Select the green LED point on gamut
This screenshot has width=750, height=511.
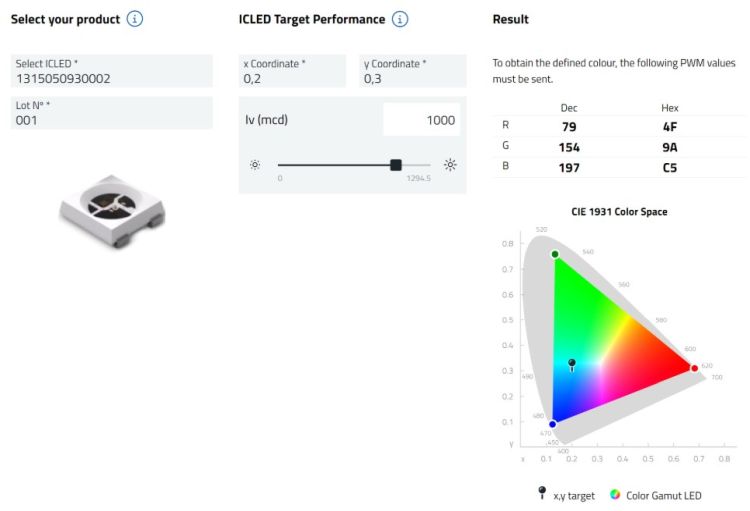(x=555, y=254)
